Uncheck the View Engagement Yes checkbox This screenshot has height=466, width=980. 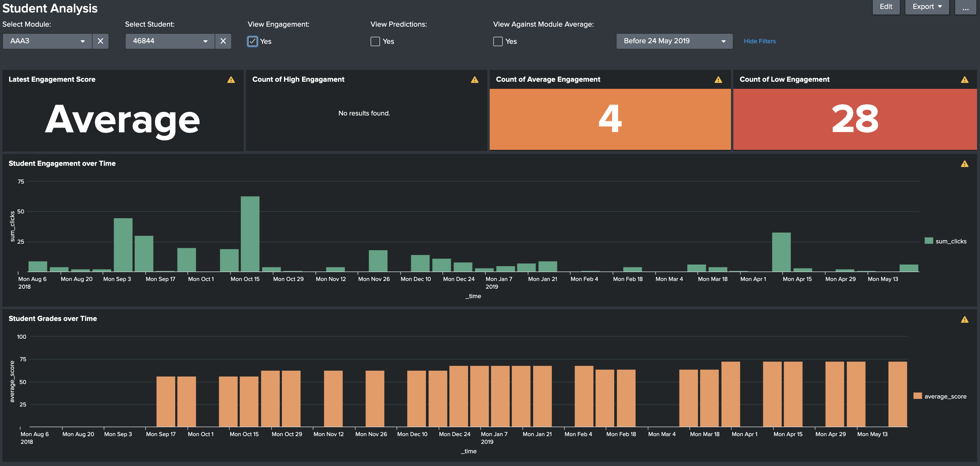coord(253,41)
